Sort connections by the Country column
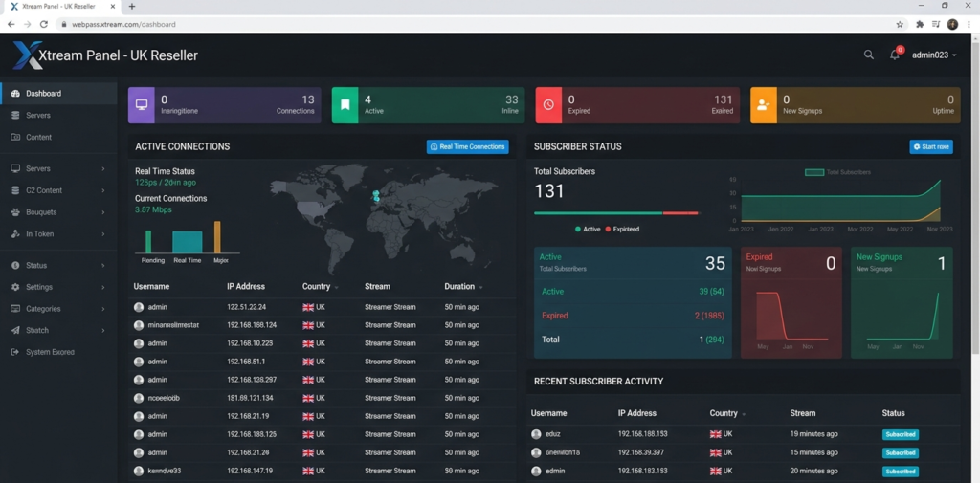 (320, 287)
